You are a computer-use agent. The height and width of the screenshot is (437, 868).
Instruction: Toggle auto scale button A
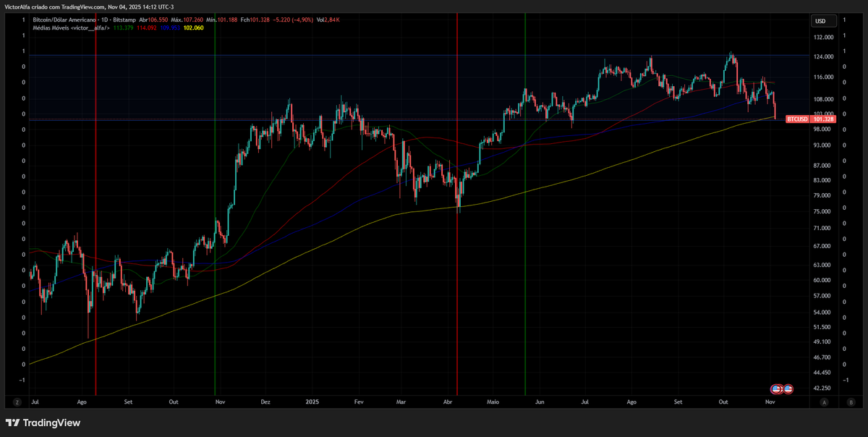(825, 402)
